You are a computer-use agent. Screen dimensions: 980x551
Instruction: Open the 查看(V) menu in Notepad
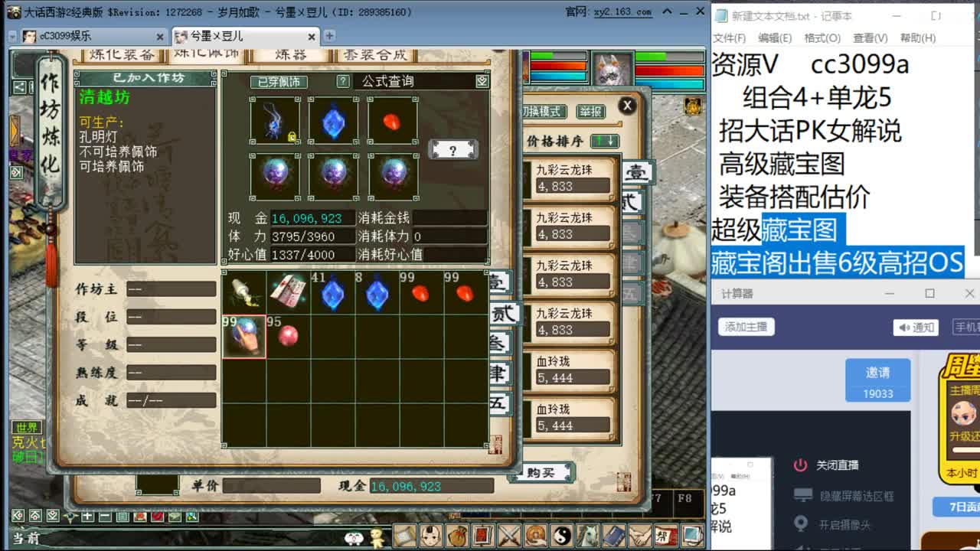[870, 37]
